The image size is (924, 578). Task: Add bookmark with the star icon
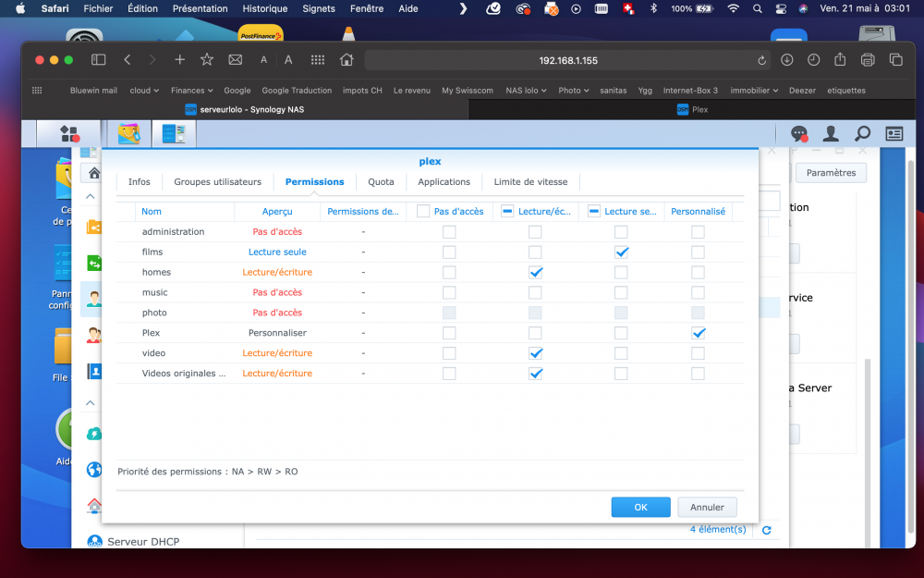click(x=207, y=59)
